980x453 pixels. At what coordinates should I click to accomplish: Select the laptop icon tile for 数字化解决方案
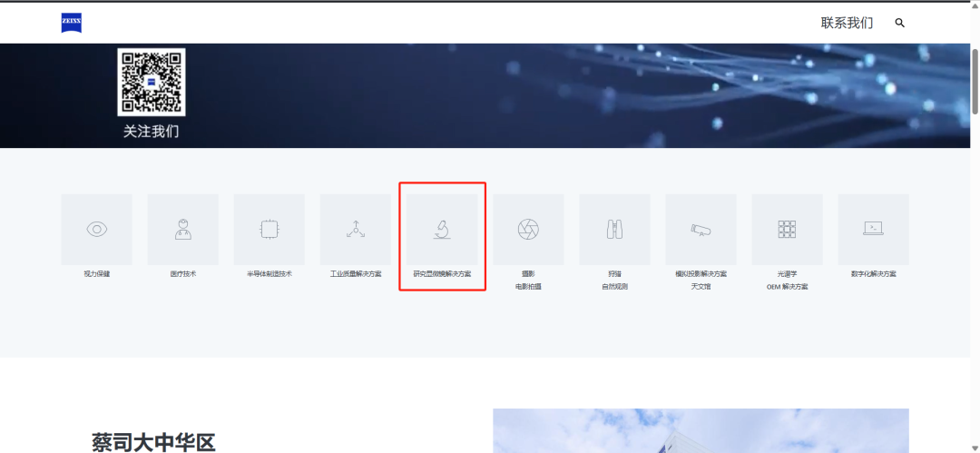click(x=873, y=230)
